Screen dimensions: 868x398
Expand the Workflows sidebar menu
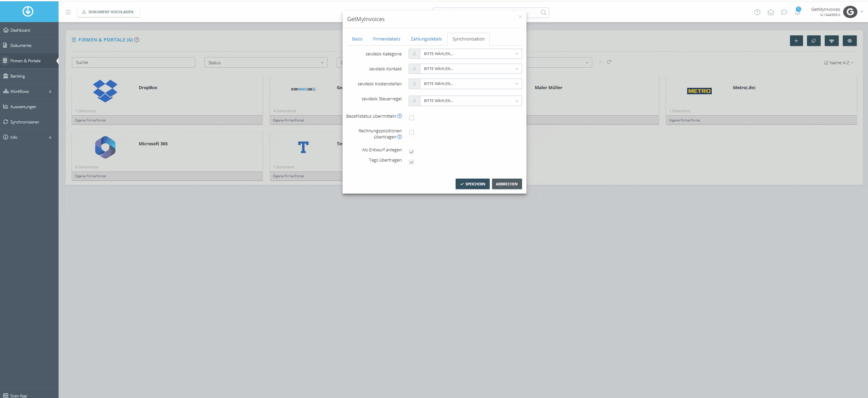coord(29,91)
